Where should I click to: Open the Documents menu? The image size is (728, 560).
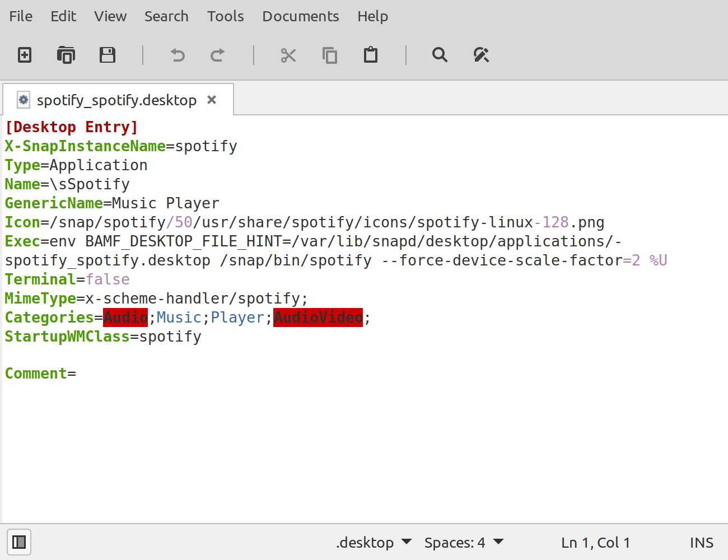[301, 16]
